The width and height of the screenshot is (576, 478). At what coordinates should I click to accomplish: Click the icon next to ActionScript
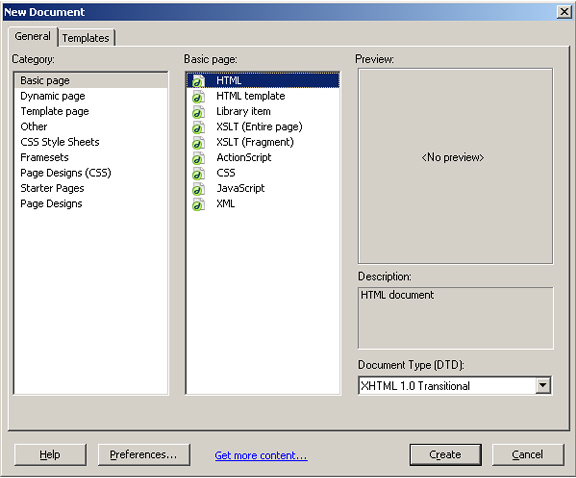tap(198, 158)
